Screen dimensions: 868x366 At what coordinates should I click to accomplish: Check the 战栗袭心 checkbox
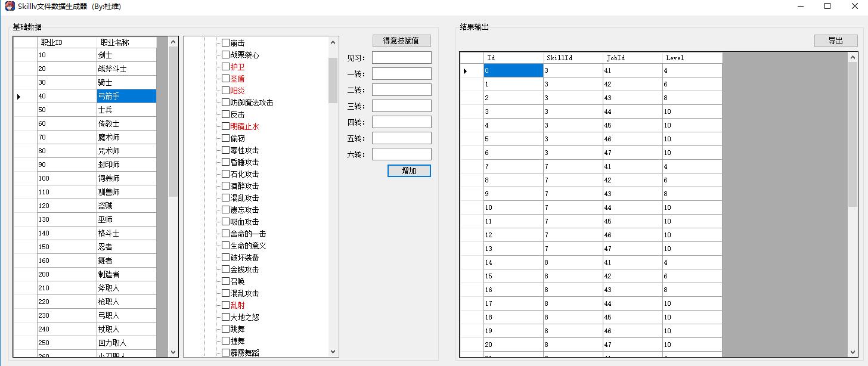tap(225, 55)
